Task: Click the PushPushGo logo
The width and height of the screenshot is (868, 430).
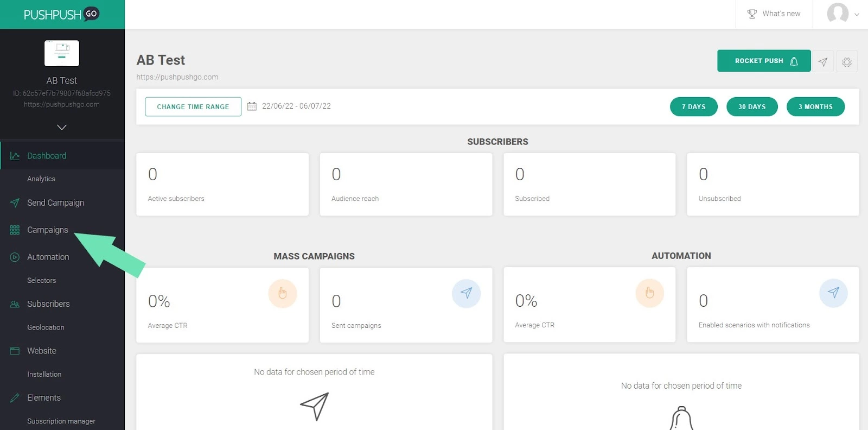Action: [x=61, y=14]
